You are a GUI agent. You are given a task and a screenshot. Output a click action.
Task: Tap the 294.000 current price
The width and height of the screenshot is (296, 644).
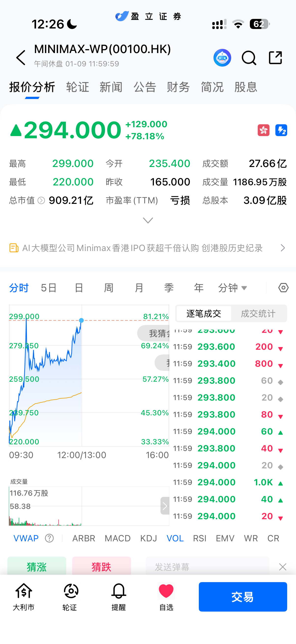point(72,130)
